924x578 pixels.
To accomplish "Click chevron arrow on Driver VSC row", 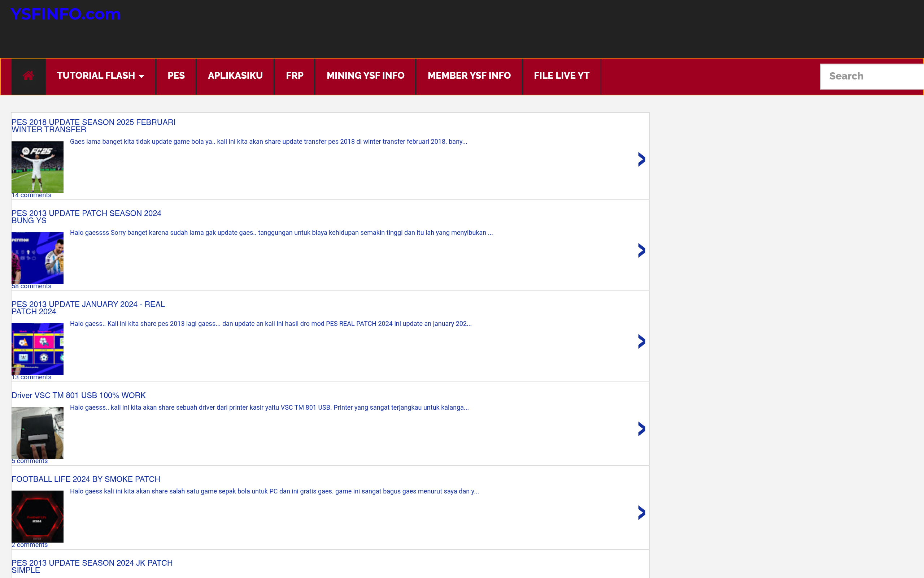I will pos(641,429).
